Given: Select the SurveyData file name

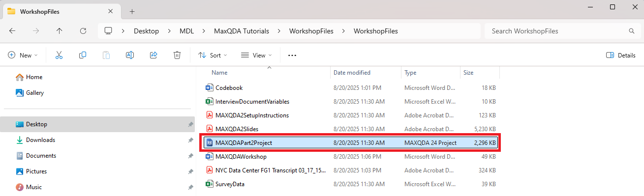Looking at the screenshot, I should (230, 184).
